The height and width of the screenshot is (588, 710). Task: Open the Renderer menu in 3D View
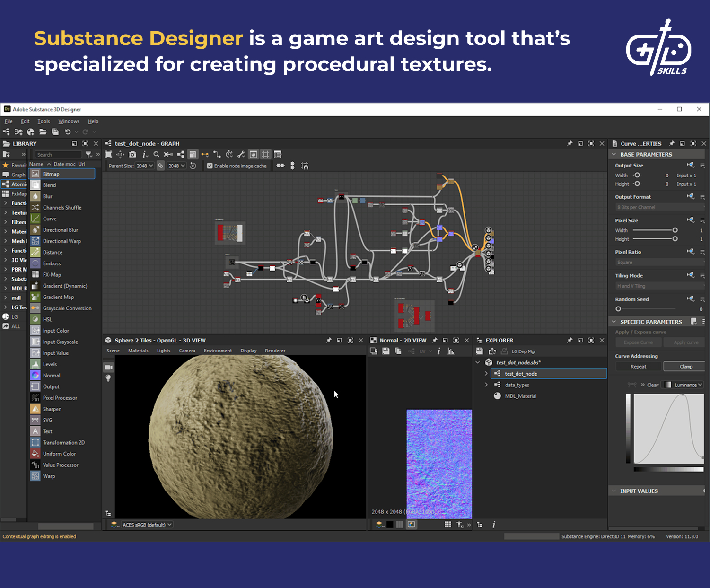[275, 351]
